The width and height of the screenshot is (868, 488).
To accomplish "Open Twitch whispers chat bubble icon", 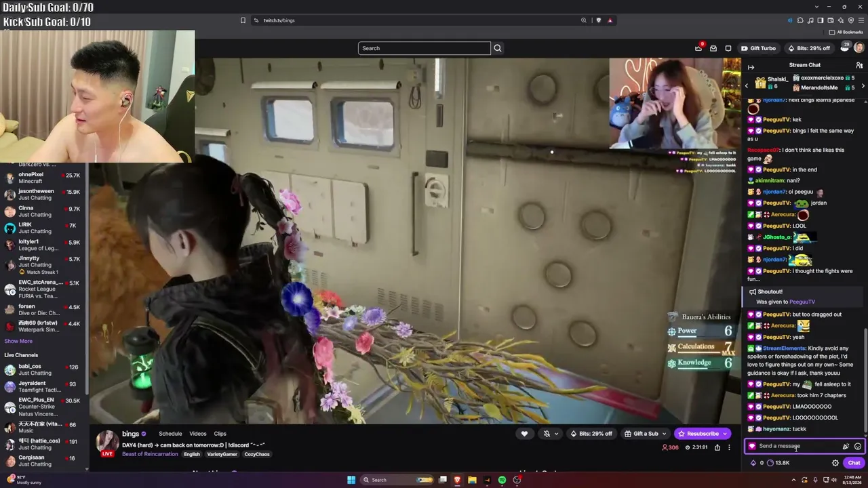I will [x=728, y=48].
